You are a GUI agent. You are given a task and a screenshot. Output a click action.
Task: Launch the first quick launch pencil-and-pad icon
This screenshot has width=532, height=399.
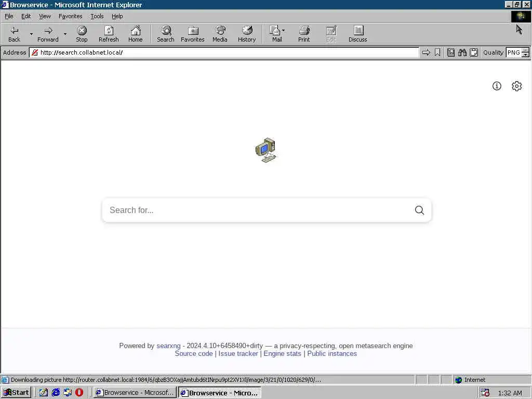click(44, 393)
